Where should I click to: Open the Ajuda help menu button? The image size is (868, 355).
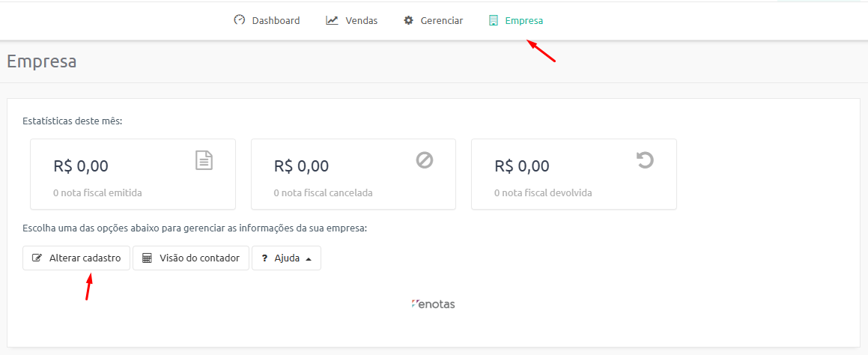[x=286, y=258]
